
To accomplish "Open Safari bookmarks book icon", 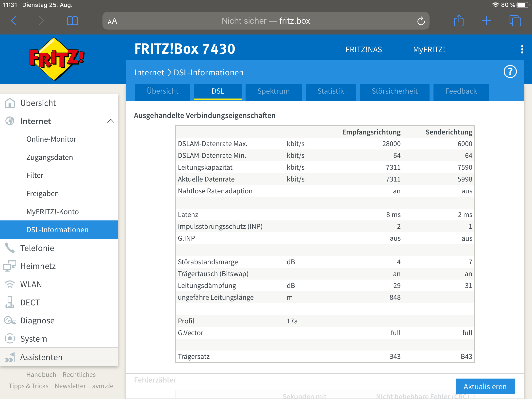I will pos(72,21).
